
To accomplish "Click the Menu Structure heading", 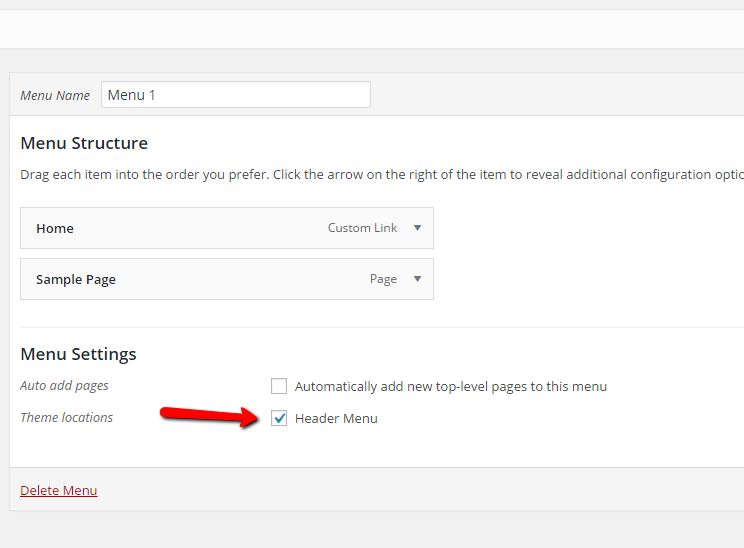I will coord(84,143).
